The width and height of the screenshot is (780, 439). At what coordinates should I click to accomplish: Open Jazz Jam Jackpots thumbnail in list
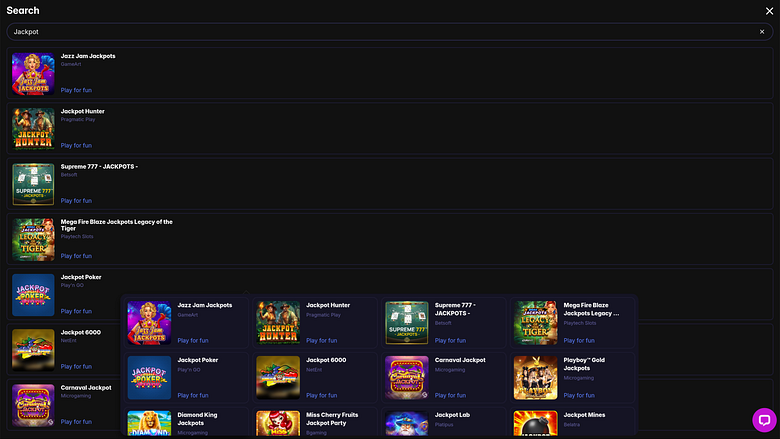point(33,74)
